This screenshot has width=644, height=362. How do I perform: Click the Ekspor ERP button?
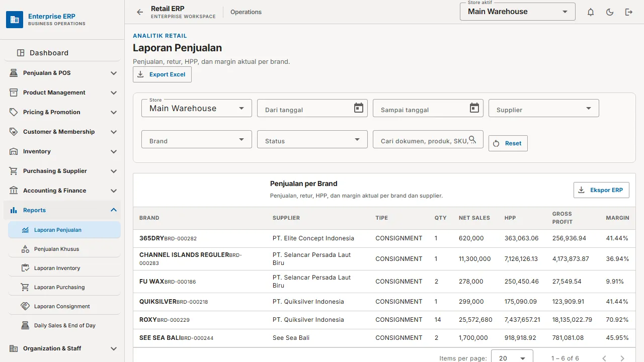point(601,190)
